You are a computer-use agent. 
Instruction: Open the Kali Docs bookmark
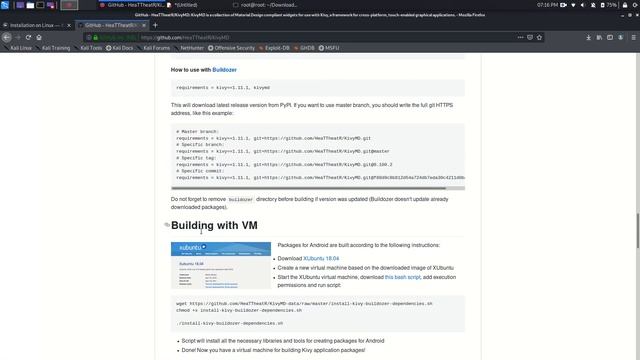pyautogui.click(x=120, y=48)
